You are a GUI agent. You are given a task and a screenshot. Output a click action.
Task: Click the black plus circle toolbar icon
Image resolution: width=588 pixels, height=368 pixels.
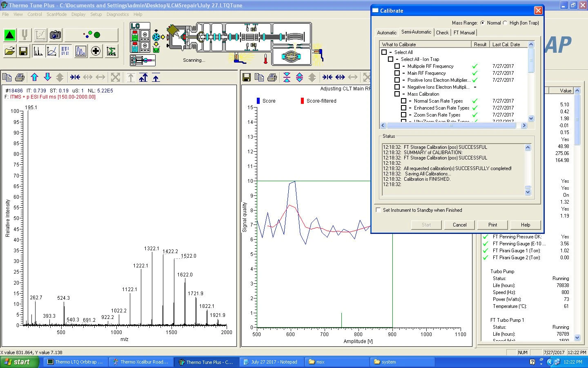point(96,51)
